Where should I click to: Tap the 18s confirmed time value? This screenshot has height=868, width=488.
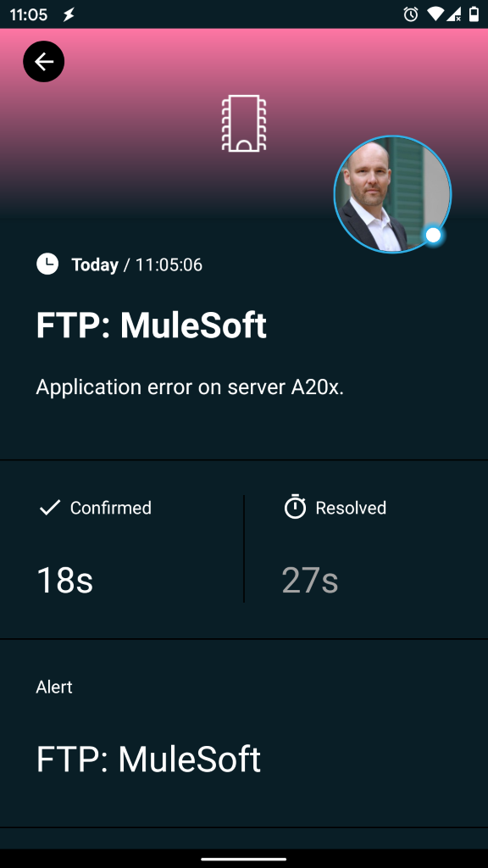coord(64,580)
